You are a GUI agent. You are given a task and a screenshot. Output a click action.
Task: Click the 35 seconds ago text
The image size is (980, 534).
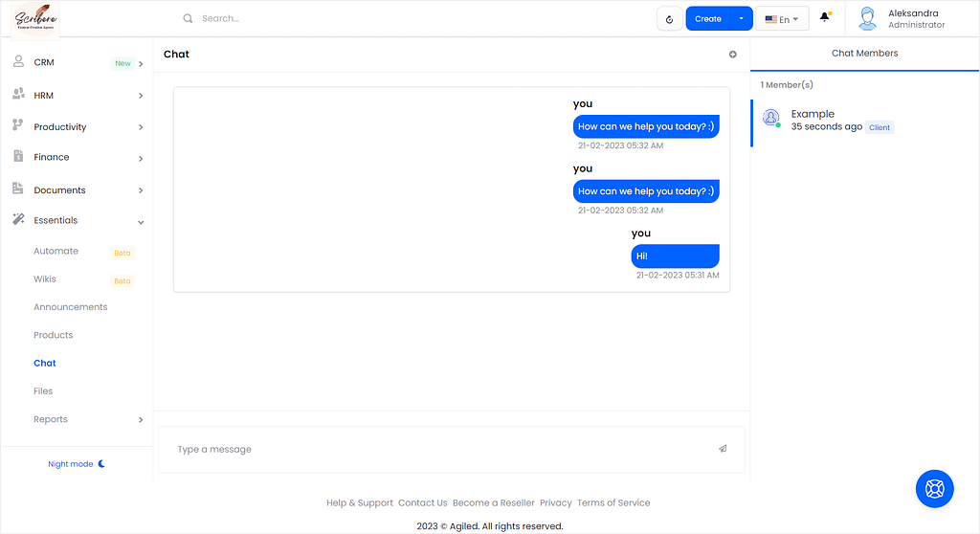point(826,127)
